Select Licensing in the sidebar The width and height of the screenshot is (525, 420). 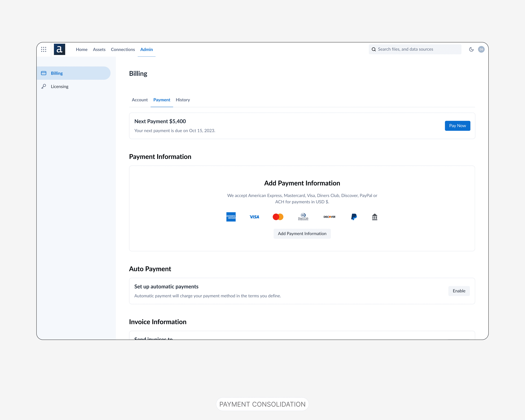[x=59, y=86]
